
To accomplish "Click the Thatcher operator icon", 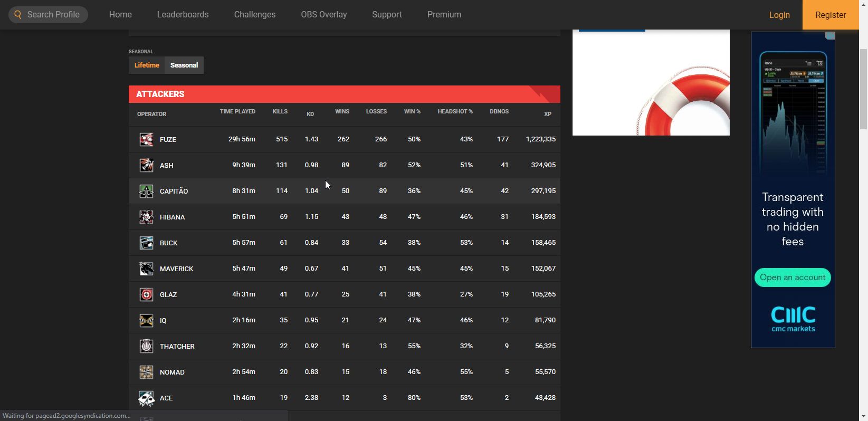I will click(x=146, y=346).
